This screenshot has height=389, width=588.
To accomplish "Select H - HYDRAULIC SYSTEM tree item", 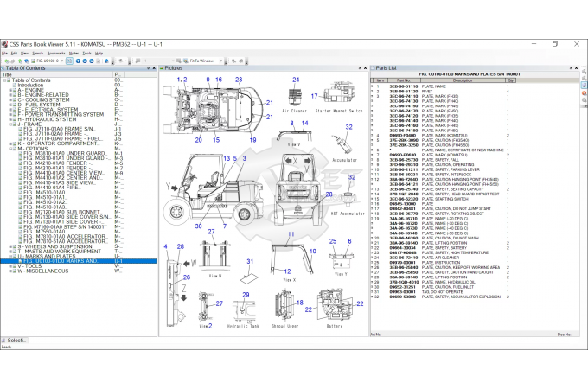I will click(47, 119).
